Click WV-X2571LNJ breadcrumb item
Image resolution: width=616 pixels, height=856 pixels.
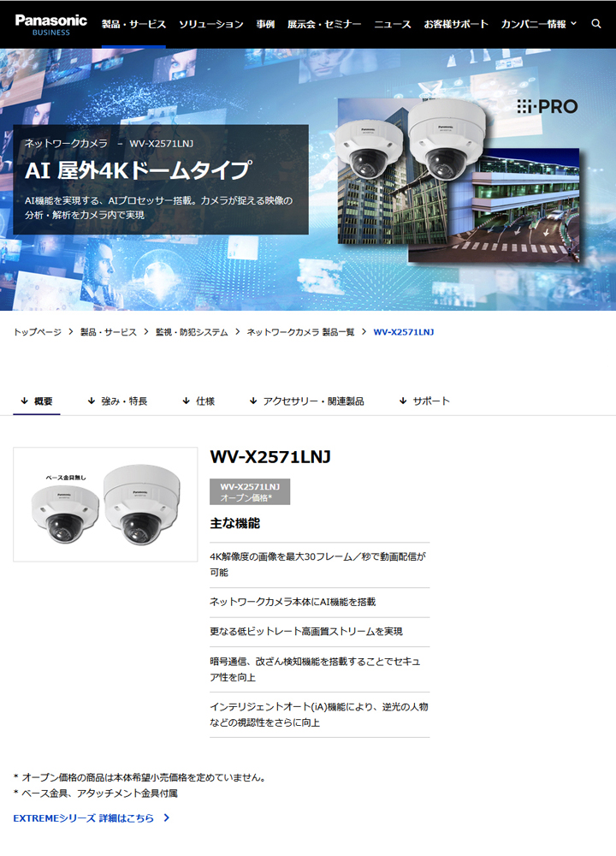(x=404, y=332)
